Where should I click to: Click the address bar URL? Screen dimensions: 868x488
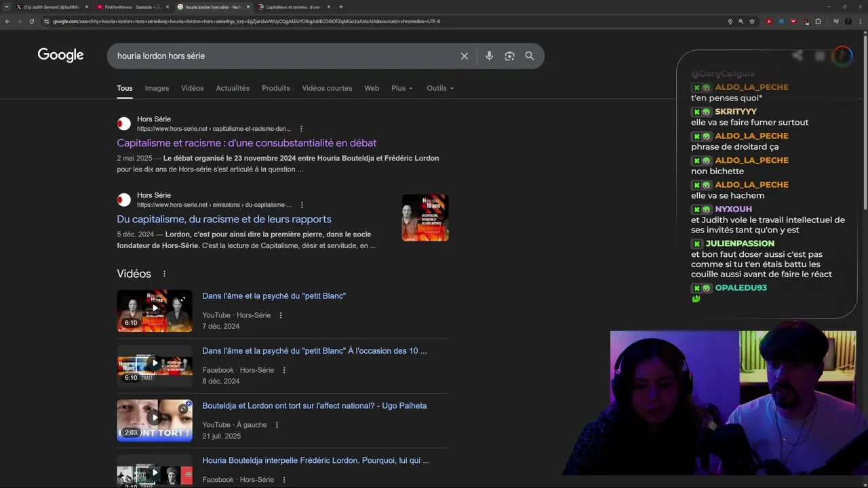point(246,21)
